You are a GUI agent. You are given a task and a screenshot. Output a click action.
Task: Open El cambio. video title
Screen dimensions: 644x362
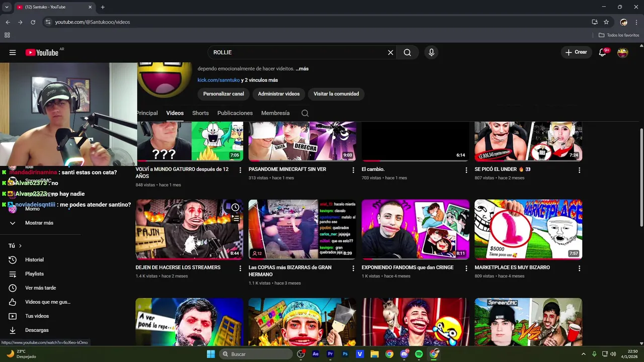click(x=373, y=169)
